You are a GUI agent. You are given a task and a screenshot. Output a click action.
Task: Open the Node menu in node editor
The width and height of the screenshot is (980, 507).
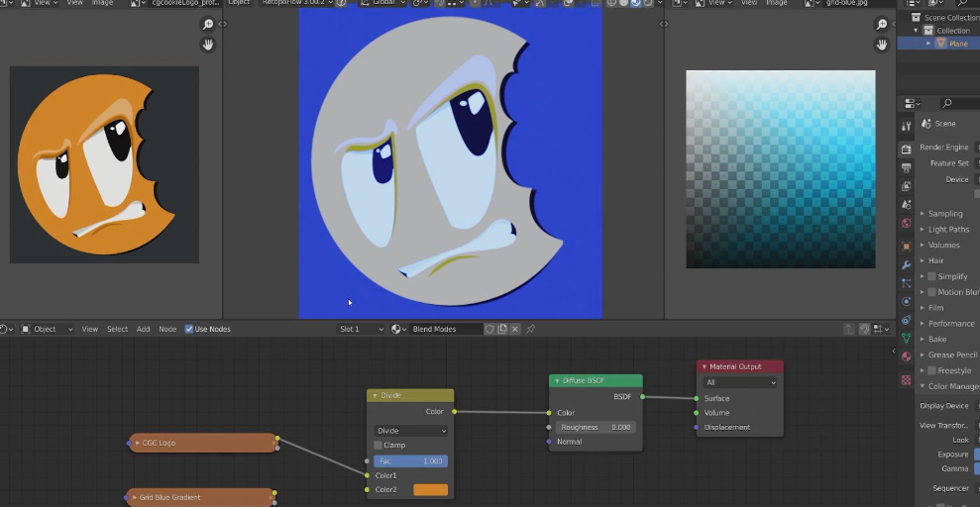click(167, 329)
